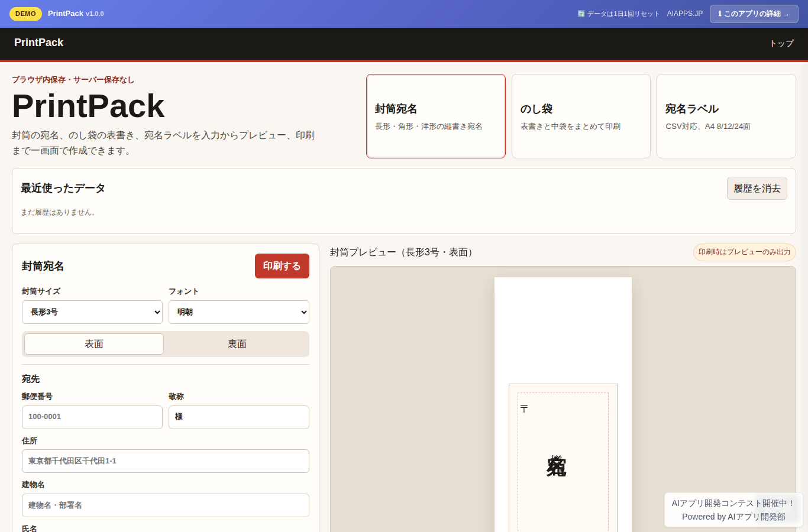Click the 最近使ったデータ heading
This screenshot has width=808, height=532.
pos(63,188)
